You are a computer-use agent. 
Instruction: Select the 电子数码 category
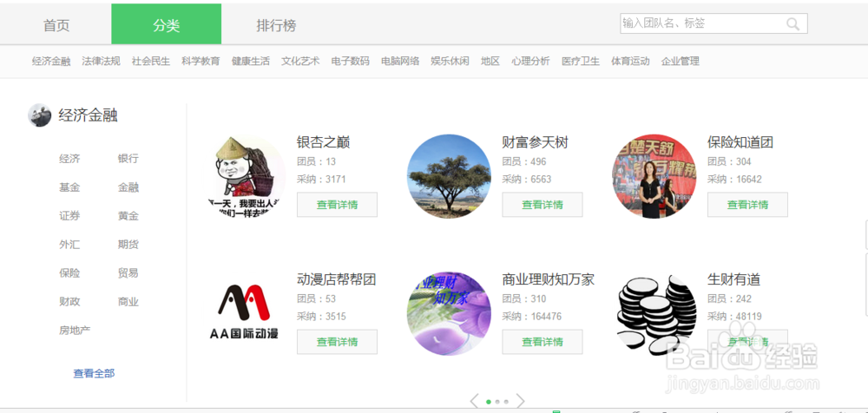pyautogui.click(x=351, y=62)
